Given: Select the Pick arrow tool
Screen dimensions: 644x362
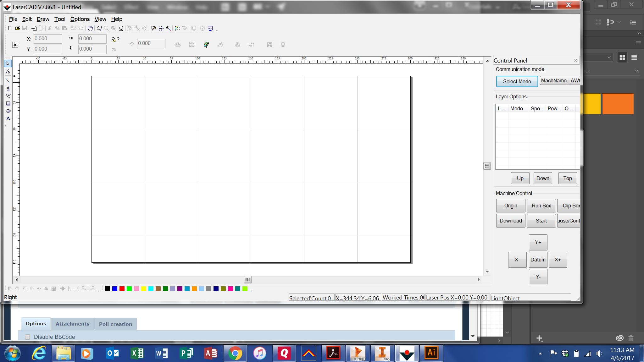Looking at the screenshot, I should pos(8,64).
